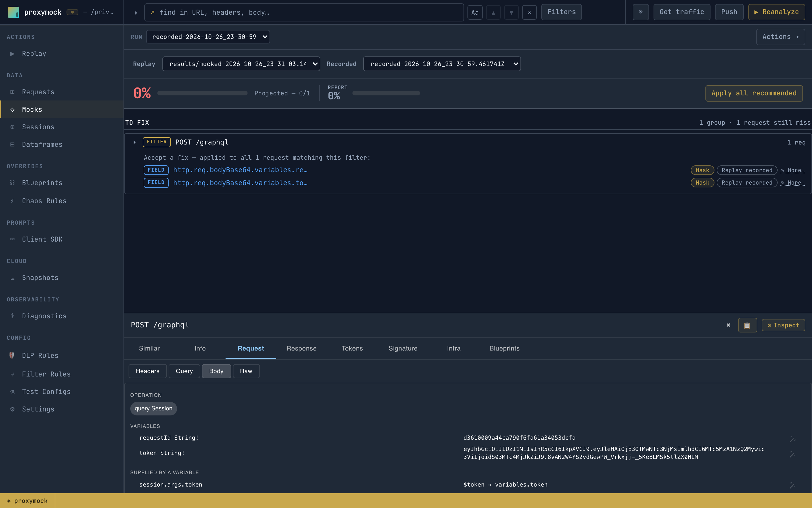Clear the search with the x icon
812x508 pixels.
529,12
